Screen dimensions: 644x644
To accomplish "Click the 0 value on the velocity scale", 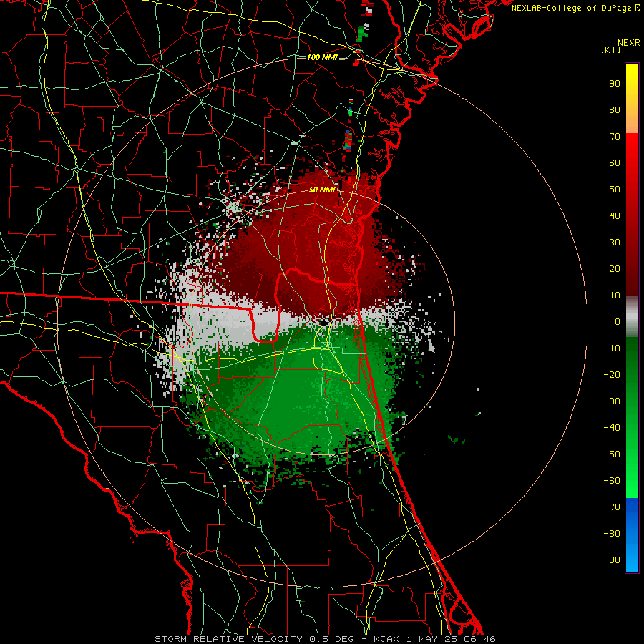I will pyautogui.click(x=618, y=322).
